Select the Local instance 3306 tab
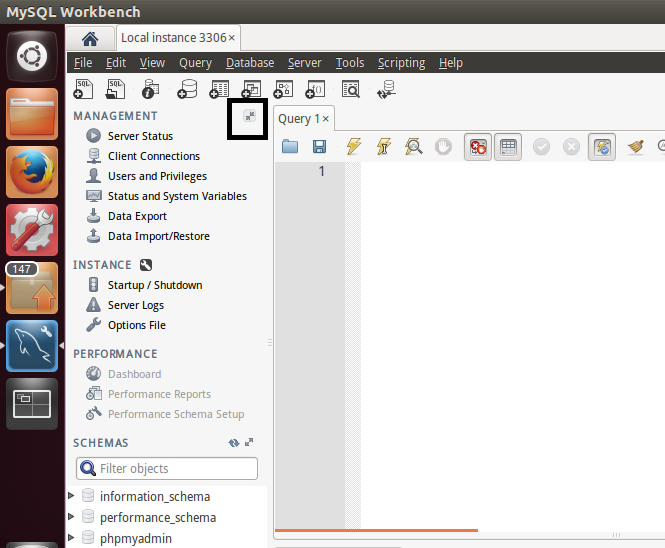This screenshot has width=665, height=548. (174, 38)
